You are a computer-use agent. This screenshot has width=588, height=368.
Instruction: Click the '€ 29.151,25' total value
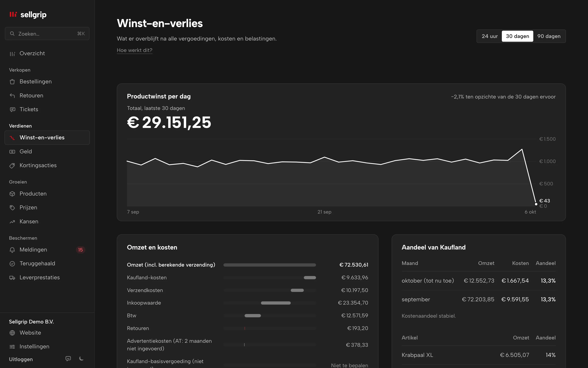pos(169,122)
